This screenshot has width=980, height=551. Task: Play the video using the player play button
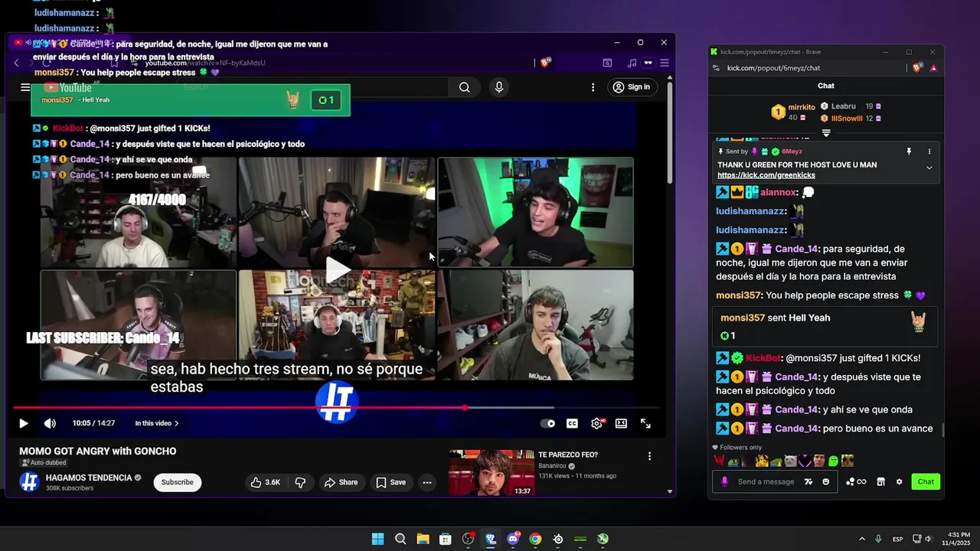pyautogui.click(x=24, y=423)
